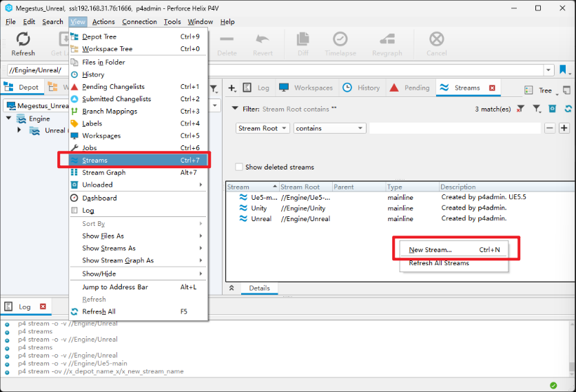Click the Refresh toolbar icon
The width and height of the screenshot is (576, 392).
tap(23, 39)
